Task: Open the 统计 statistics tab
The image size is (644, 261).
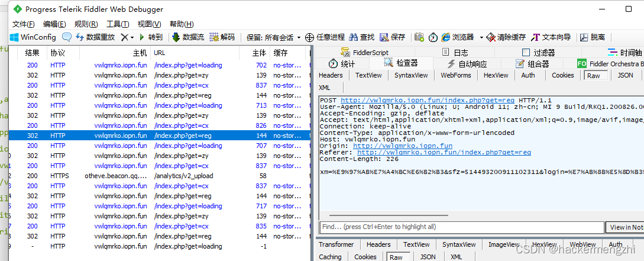Action: pos(342,64)
